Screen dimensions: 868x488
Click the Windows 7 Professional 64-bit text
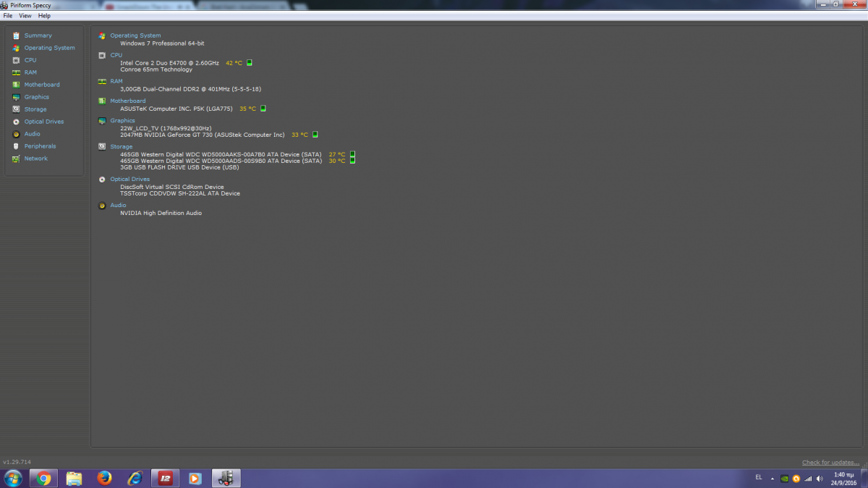point(162,43)
